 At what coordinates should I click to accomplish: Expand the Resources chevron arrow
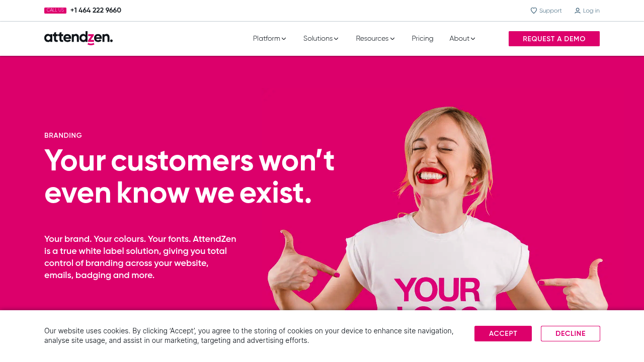click(392, 39)
